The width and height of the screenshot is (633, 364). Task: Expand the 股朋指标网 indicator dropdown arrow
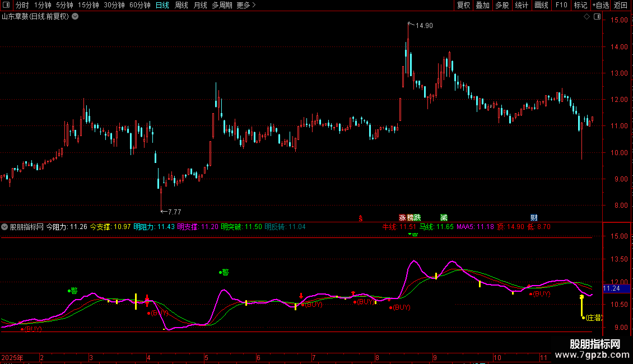(x=5, y=227)
